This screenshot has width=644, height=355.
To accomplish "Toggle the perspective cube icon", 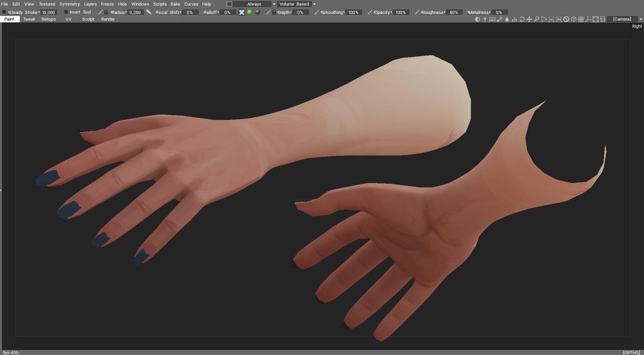I will [573, 19].
